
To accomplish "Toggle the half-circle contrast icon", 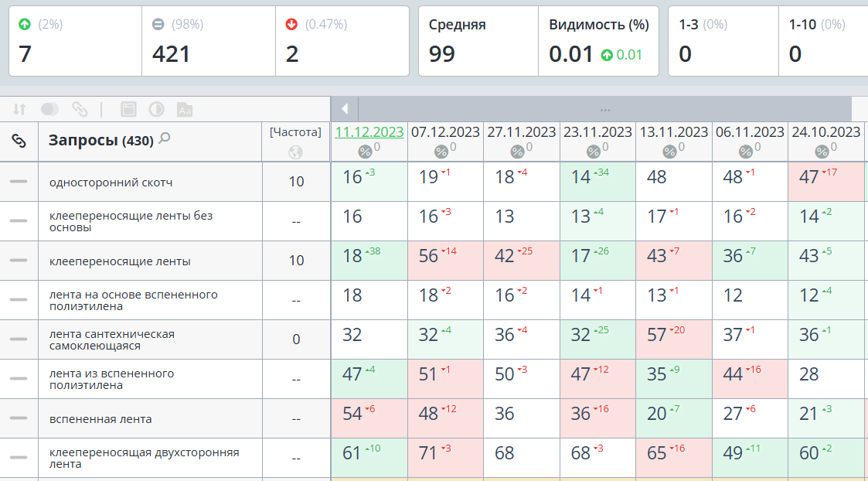I will tap(157, 109).
